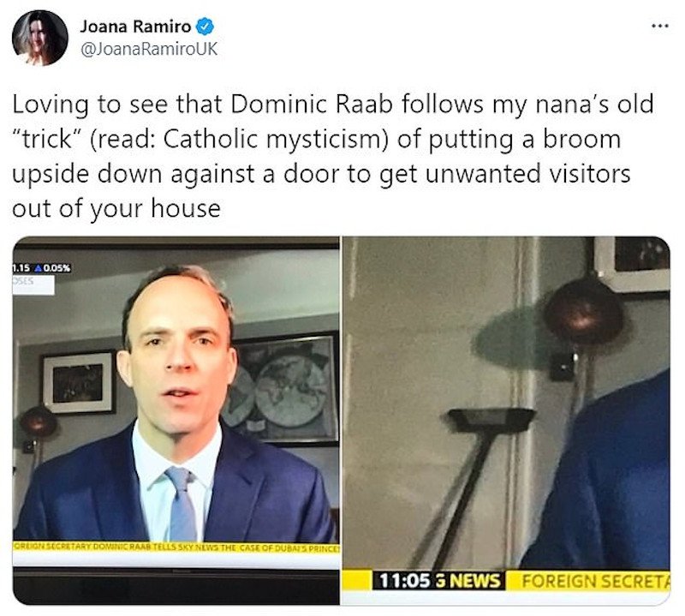This screenshot has height=616, width=685.
Task: Click the yellow news ticker in left image
Action: pos(176,547)
